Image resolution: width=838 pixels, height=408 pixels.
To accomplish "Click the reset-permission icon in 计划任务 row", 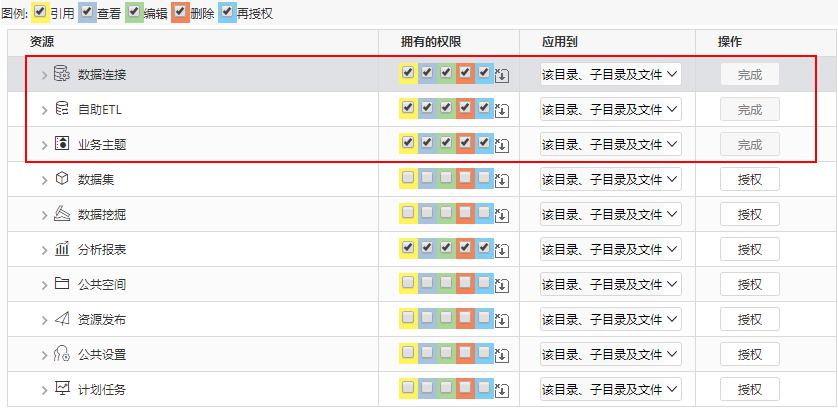I will tap(502, 390).
